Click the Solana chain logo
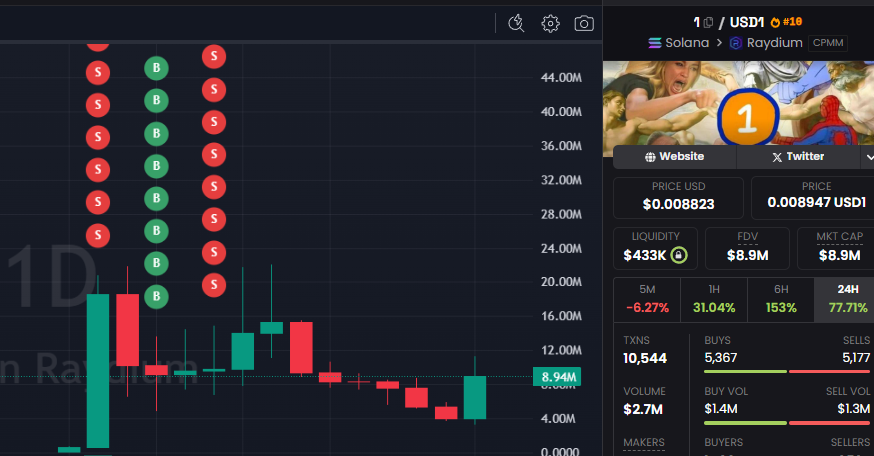The width and height of the screenshot is (874, 456). pos(656,43)
